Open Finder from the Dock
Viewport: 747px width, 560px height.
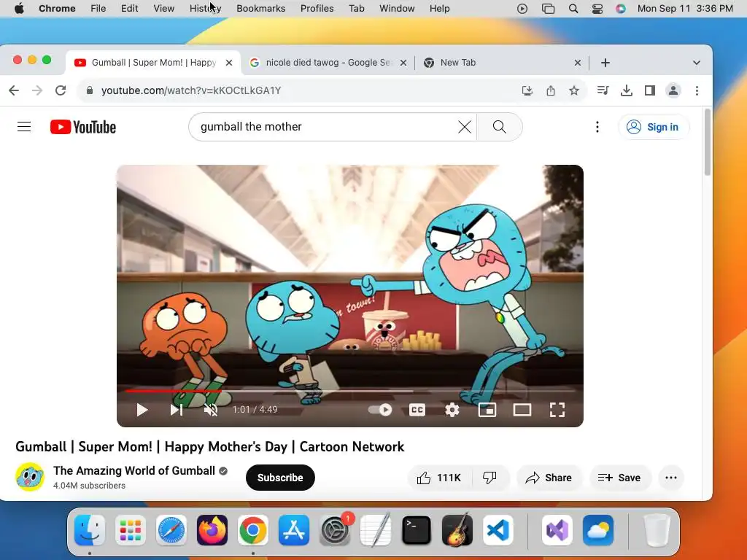coord(90,530)
